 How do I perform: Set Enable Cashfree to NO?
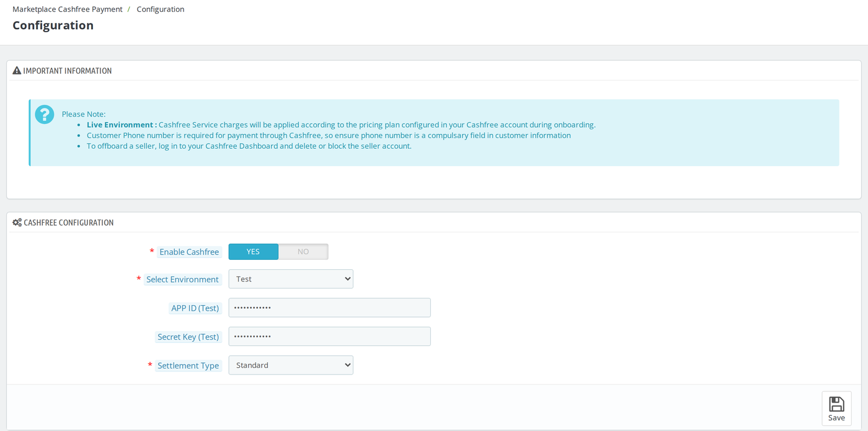pos(303,252)
